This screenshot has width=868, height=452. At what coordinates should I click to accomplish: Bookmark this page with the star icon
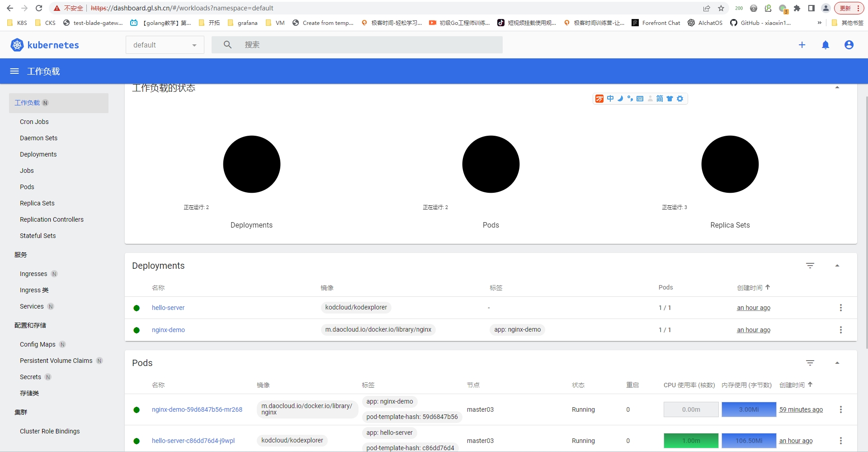721,8
